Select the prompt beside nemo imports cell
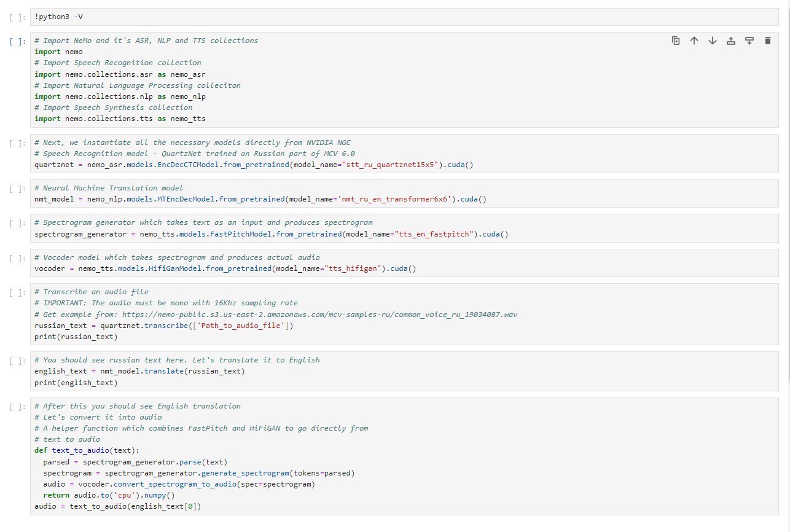The width and height of the screenshot is (790, 532). pos(18,41)
